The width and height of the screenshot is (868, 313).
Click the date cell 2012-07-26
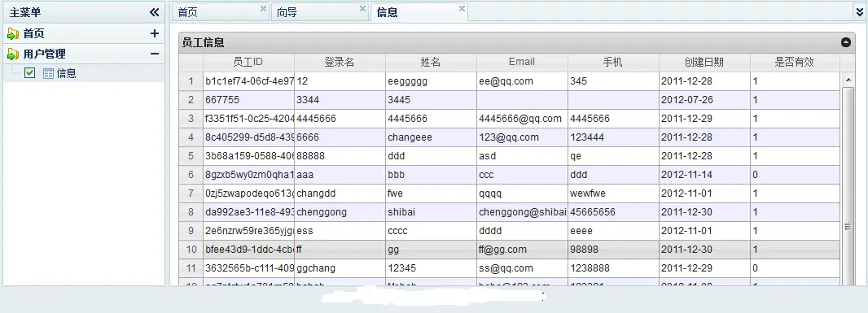704,100
